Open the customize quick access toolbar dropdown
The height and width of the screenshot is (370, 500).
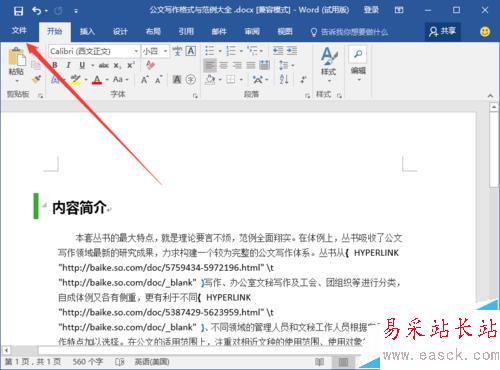[x=76, y=11]
